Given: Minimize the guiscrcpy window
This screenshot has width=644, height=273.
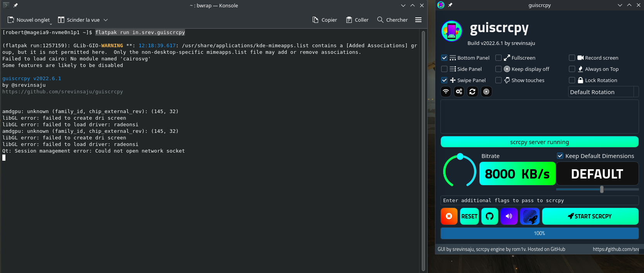Looking at the screenshot, I should pyautogui.click(x=620, y=5).
